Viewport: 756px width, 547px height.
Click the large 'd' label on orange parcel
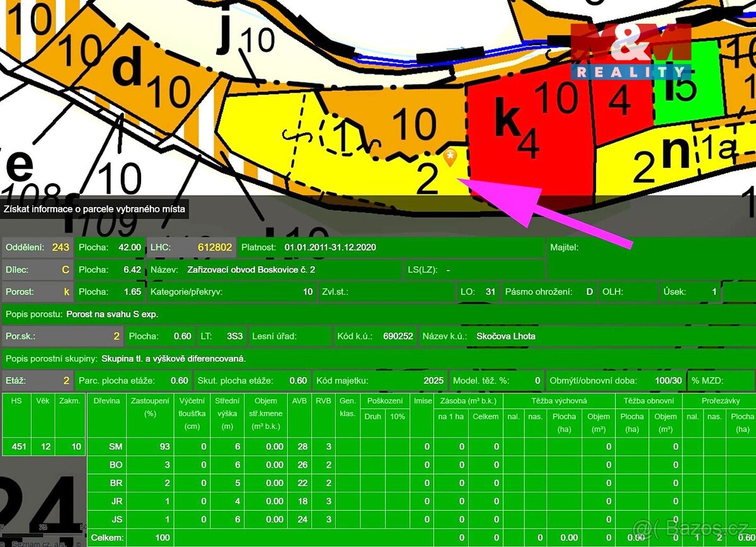coord(128,68)
